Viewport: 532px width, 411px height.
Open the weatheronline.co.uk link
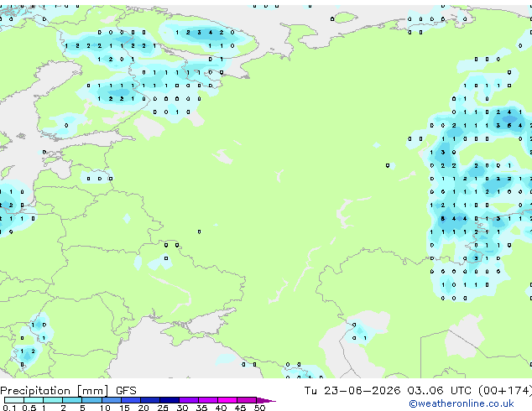(x=462, y=403)
